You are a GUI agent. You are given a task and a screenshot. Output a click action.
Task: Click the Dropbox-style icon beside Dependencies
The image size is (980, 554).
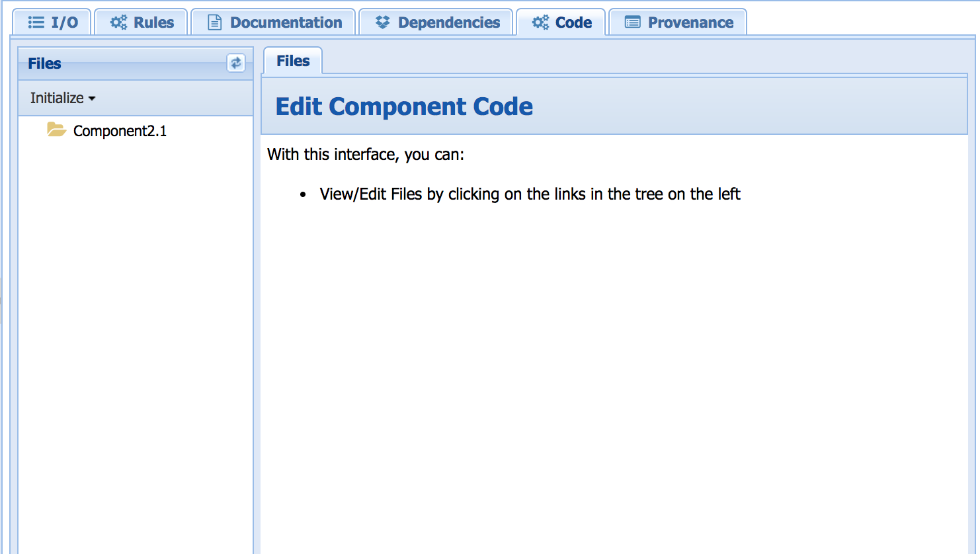coord(382,22)
